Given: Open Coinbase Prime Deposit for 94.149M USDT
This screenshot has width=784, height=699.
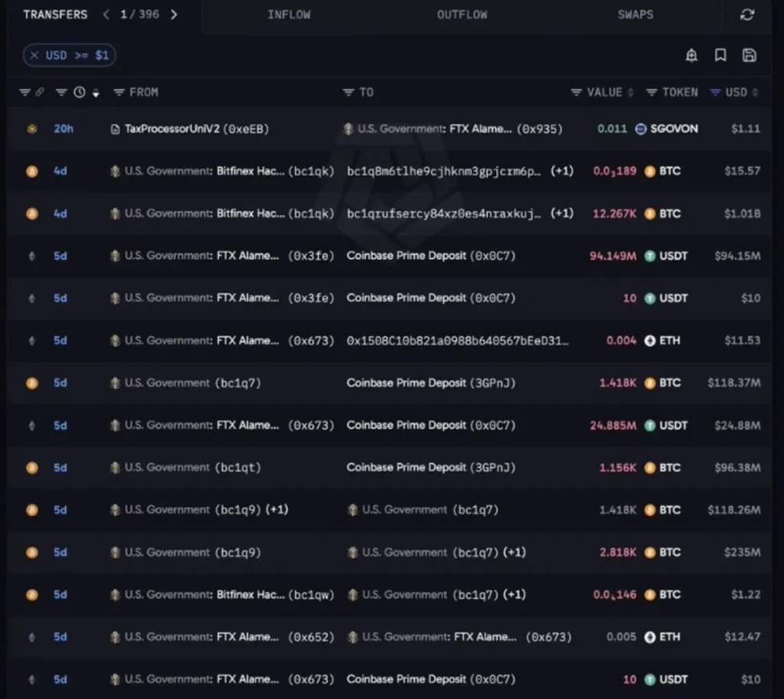Looking at the screenshot, I should click(431, 256).
